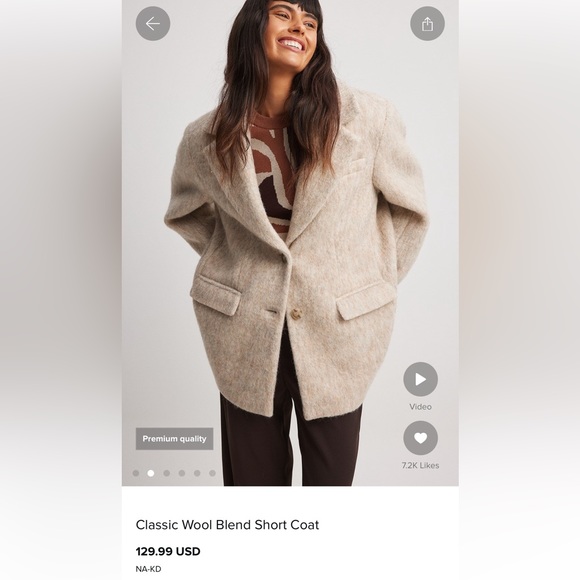Viewport: 580px width, 580px height.
Task: View the sixth carousel image dot
Action: click(212, 473)
